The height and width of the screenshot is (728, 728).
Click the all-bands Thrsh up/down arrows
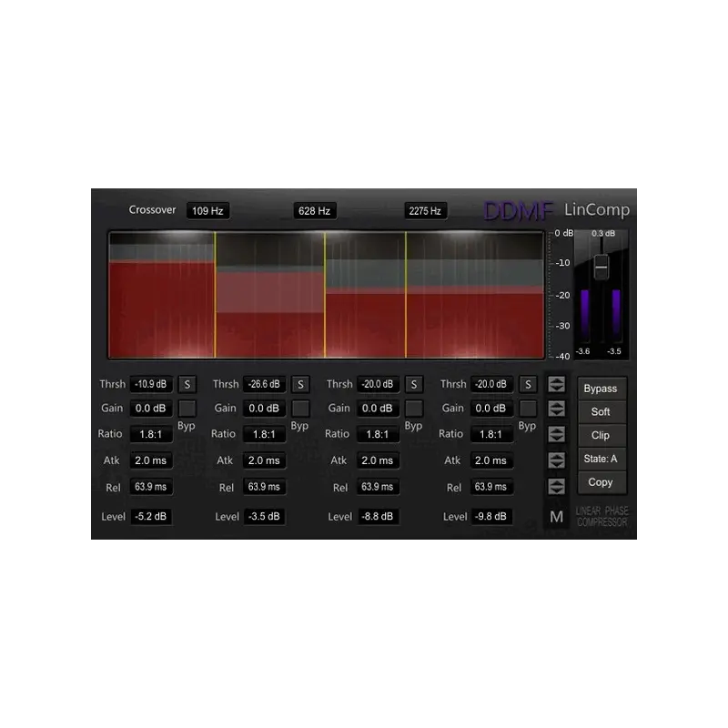pyautogui.click(x=556, y=384)
